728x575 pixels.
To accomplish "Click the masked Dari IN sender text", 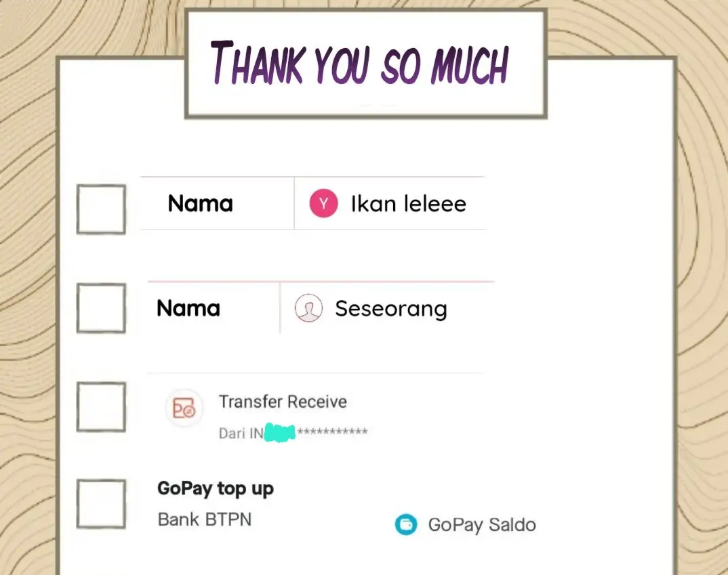I will tap(293, 433).
